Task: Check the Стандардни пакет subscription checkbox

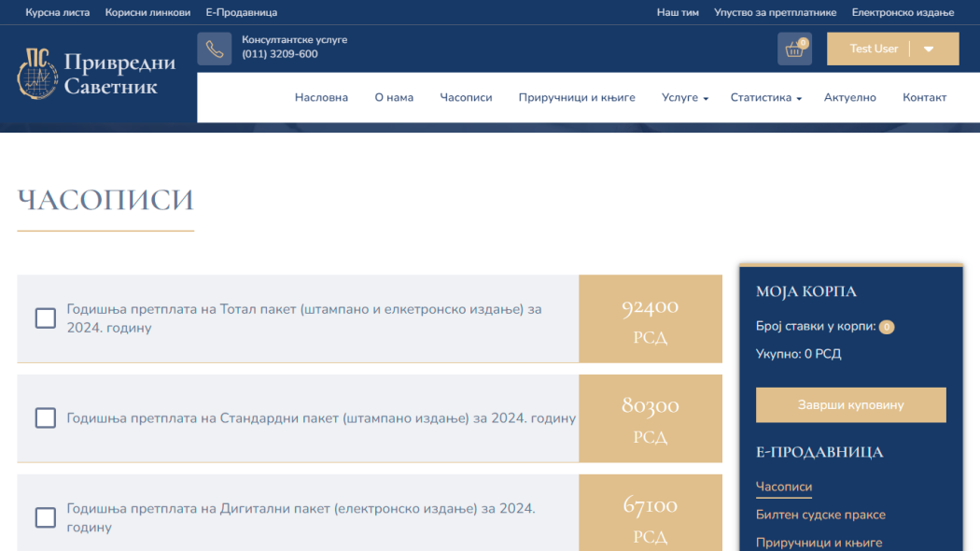Action: 46,417
